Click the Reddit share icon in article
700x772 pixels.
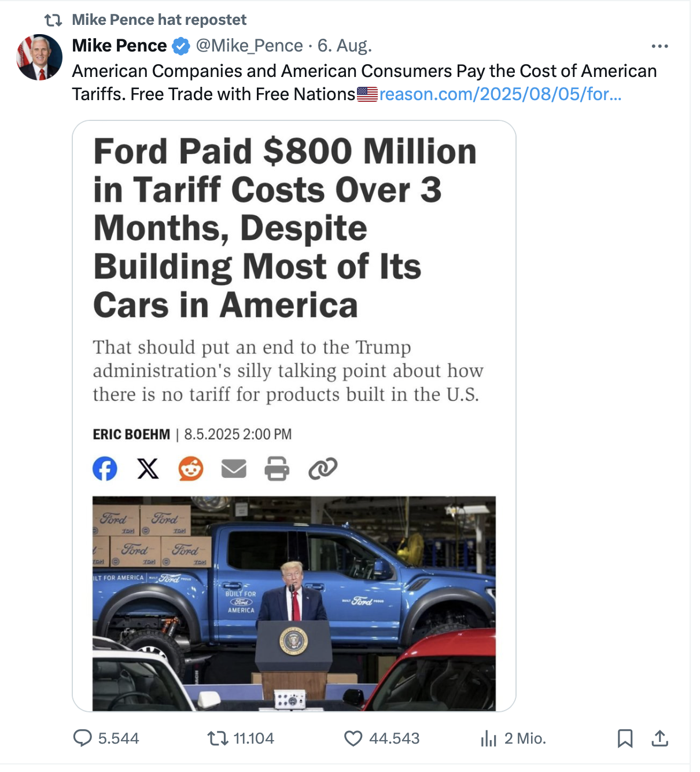pos(191,468)
